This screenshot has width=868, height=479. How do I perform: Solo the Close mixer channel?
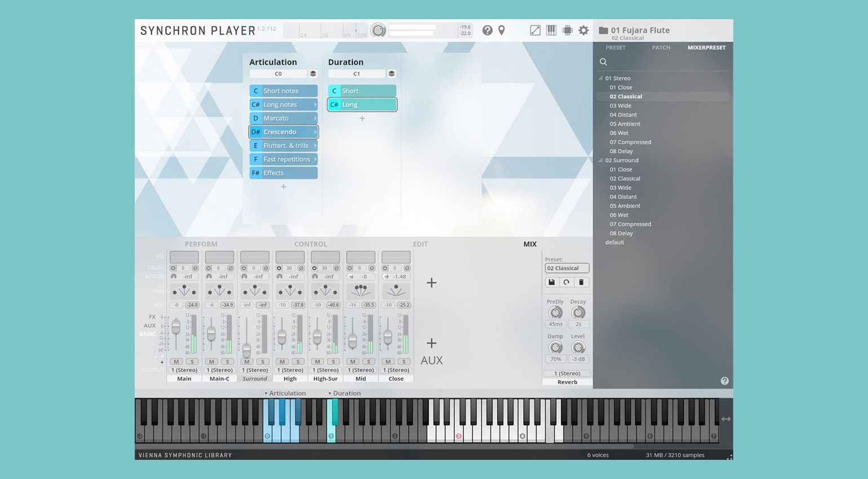point(404,362)
